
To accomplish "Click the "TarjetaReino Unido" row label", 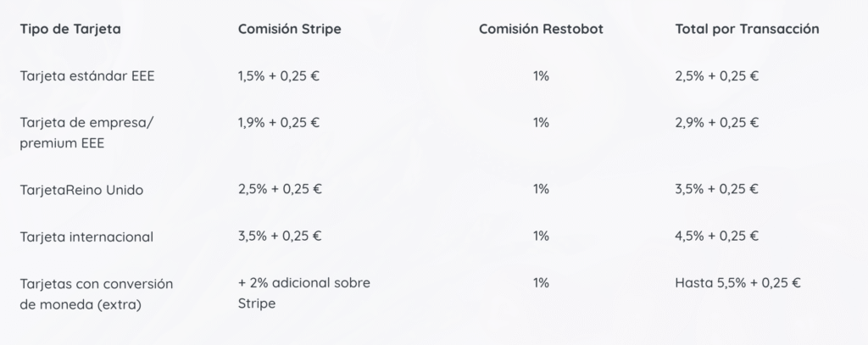I will pyautogui.click(x=81, y=190).
